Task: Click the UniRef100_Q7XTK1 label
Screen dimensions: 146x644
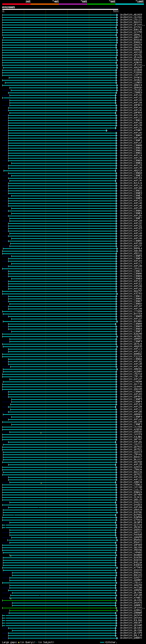Action: pos(131,27)
